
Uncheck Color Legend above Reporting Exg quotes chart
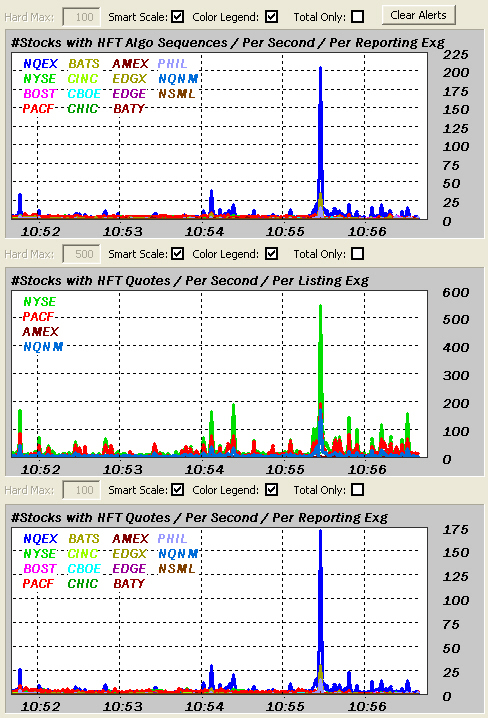[271, 490]
